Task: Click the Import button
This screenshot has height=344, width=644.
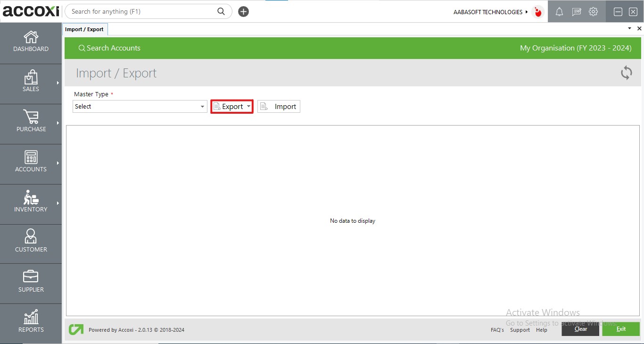Action: pyautogui.click(x=279, y=107)
